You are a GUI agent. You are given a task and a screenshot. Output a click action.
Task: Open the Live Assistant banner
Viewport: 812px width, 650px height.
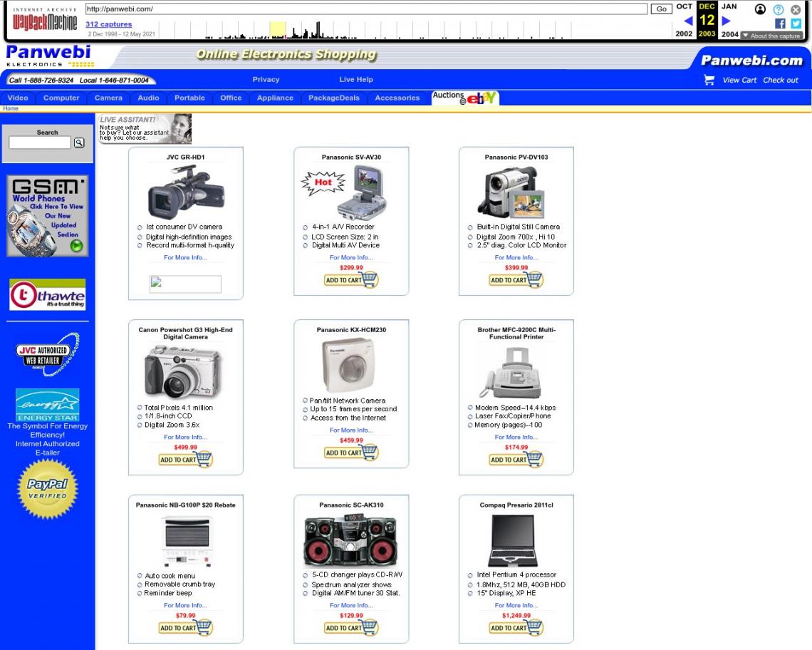[x=145, y=128]
